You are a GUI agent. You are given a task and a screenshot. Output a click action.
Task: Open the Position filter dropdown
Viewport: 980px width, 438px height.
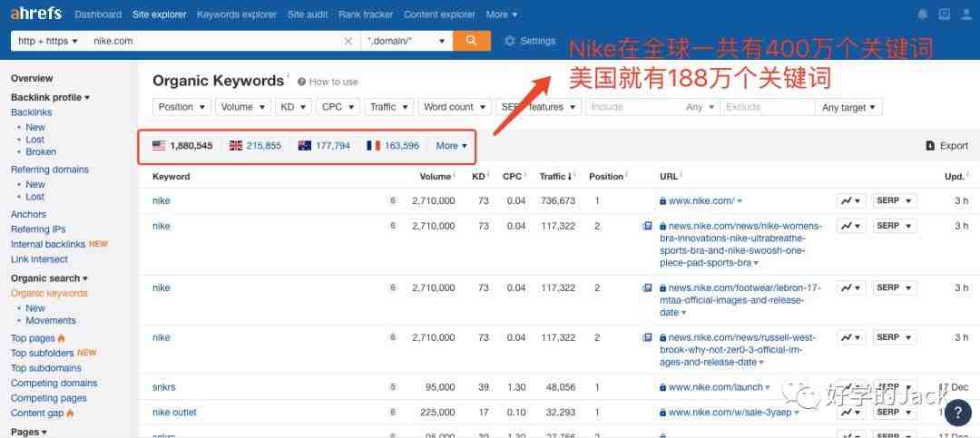pos(181,107)
